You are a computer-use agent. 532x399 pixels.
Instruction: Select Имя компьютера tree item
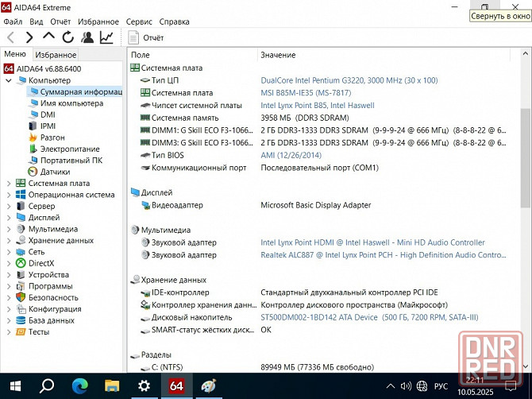point(67,103)
